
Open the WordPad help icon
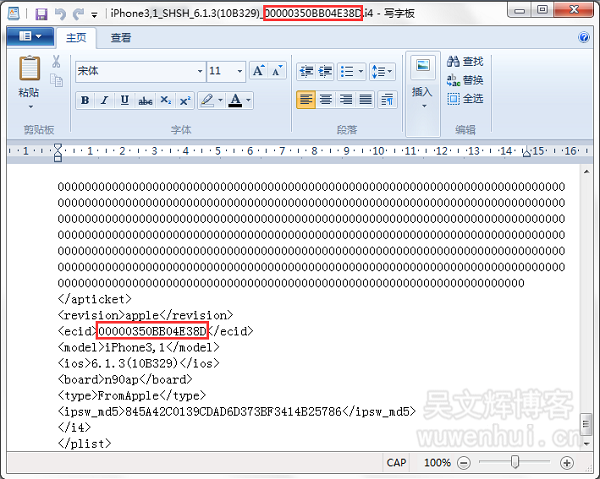(x=584, y=38)
